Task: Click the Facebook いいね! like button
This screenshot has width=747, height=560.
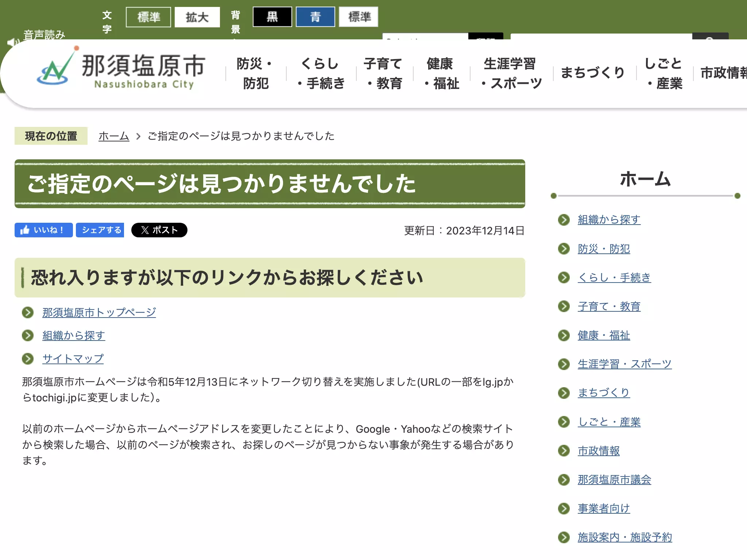Action: [43, 230]
